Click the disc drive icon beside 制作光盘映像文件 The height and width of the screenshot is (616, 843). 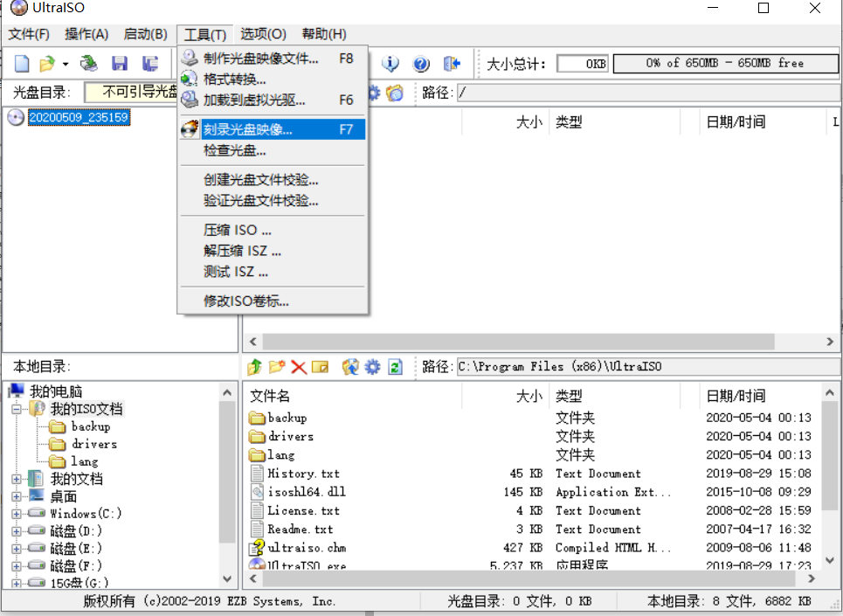[x=190, y=58]
